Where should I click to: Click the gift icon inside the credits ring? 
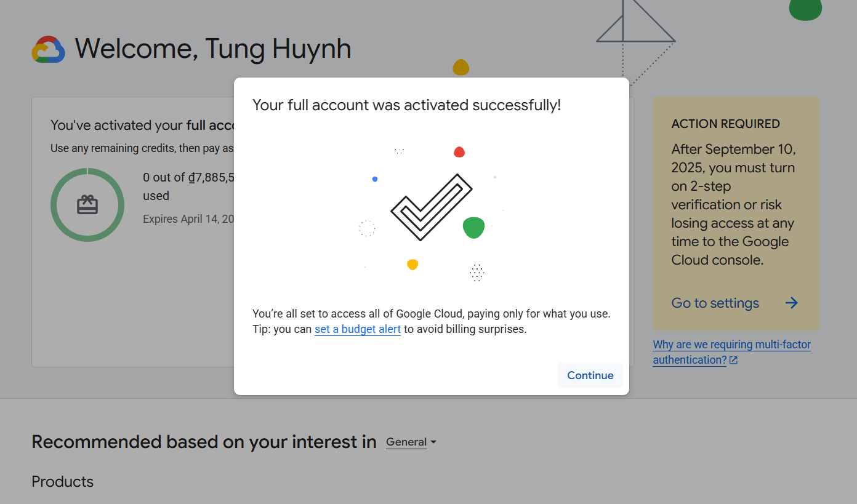pyautogui.click(x=87, y=204)
